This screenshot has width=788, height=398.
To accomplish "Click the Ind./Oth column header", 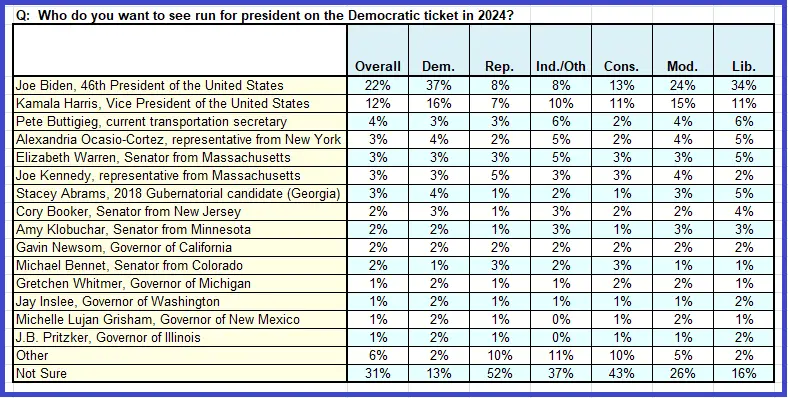I will [x=560, y=50].
